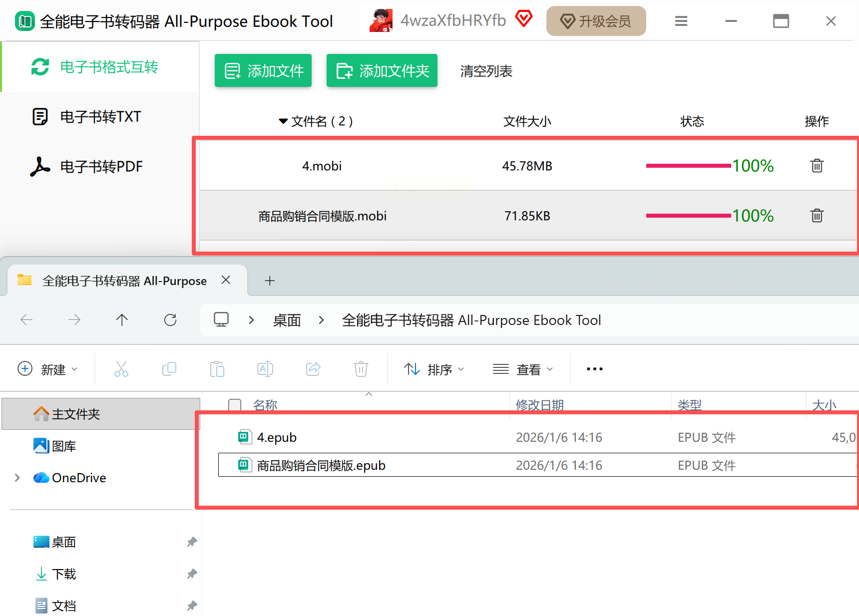Go up one folder level
The width and height of the screenshot is (859, 616).
[122, 319]
